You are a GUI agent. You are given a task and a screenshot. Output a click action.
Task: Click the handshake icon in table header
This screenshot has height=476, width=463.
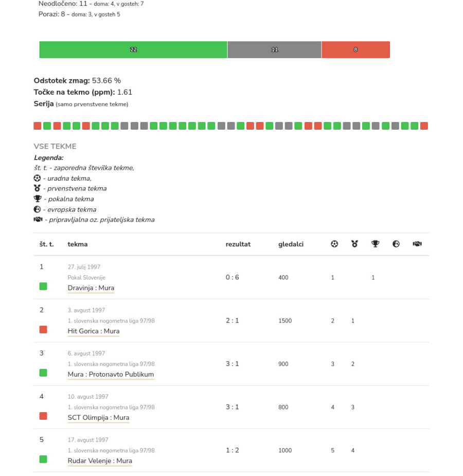[x=417, y=244]
